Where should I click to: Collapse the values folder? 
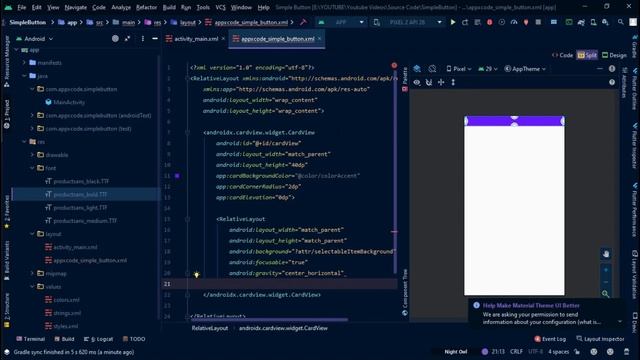pyautogui.click(x=32, y=287)
